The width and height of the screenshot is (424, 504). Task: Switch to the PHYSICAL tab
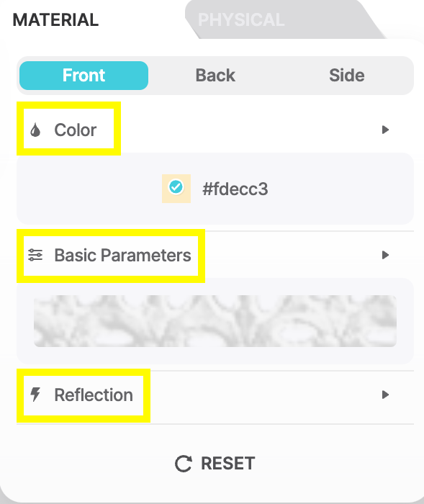241,20
